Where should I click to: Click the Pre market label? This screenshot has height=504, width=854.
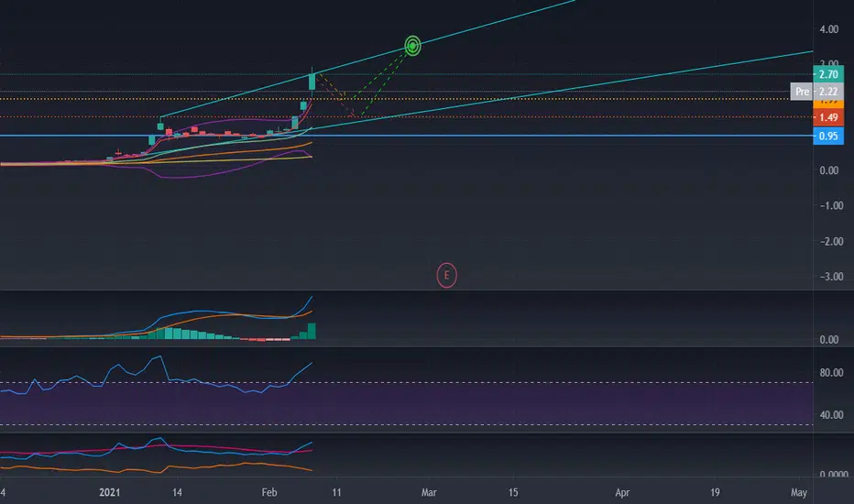(802, 92)
